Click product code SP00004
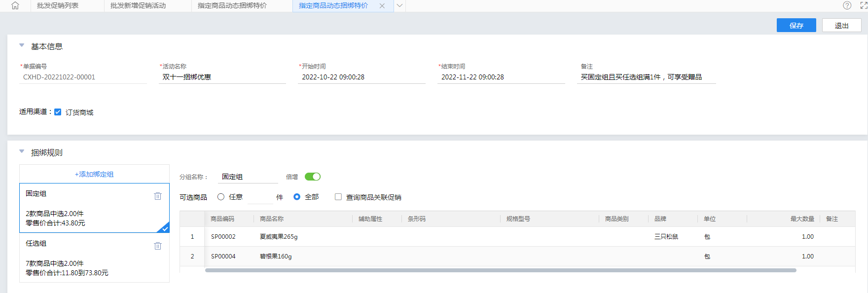 pyautogui.click(x=223, y=256)
